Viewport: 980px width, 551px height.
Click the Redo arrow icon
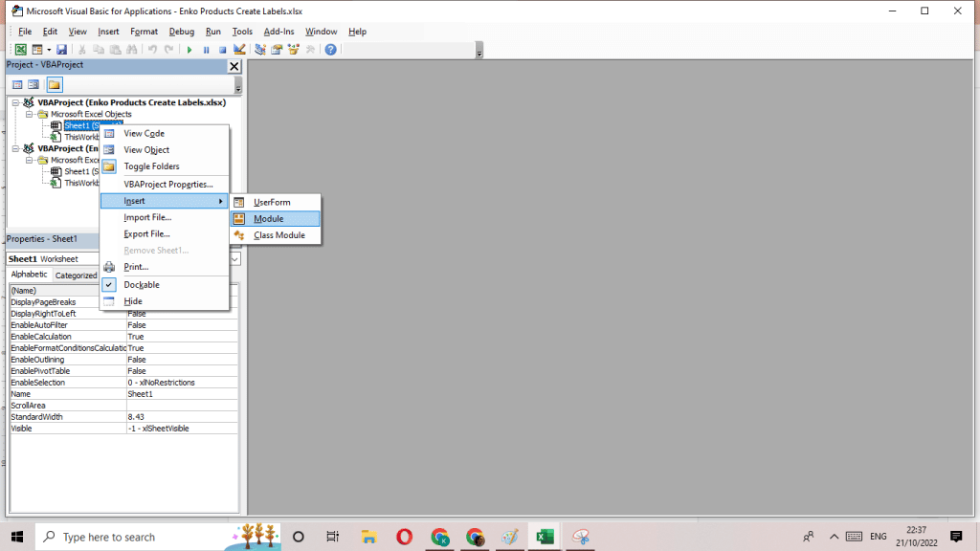(168, 50)
